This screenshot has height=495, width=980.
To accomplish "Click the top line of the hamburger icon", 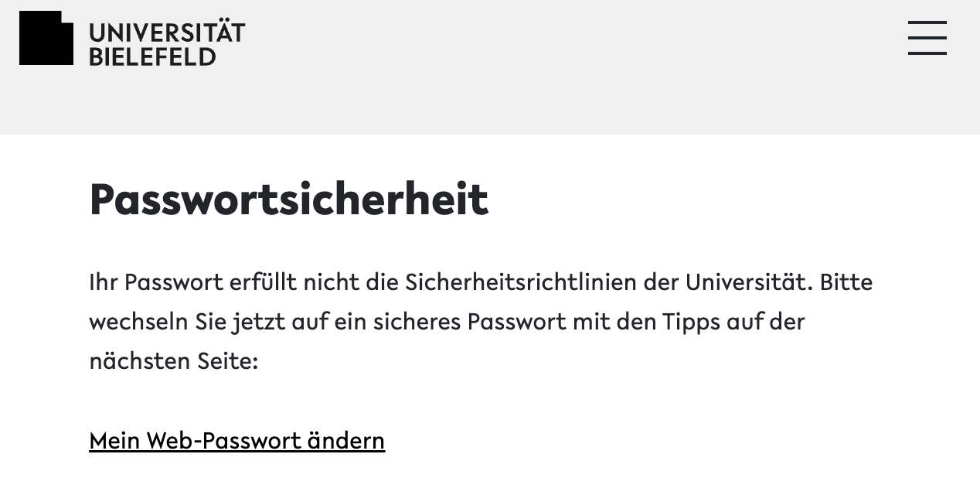I will coord(927,22).
